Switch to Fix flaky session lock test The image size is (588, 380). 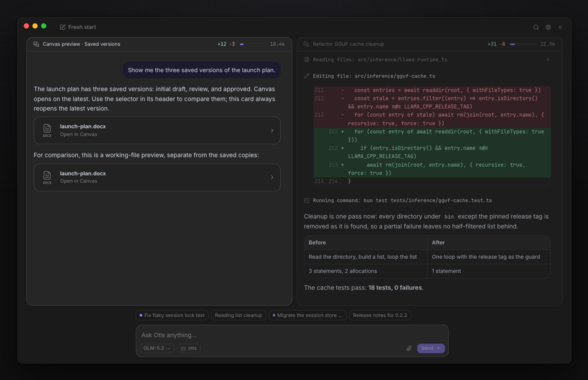coord(172,315)
